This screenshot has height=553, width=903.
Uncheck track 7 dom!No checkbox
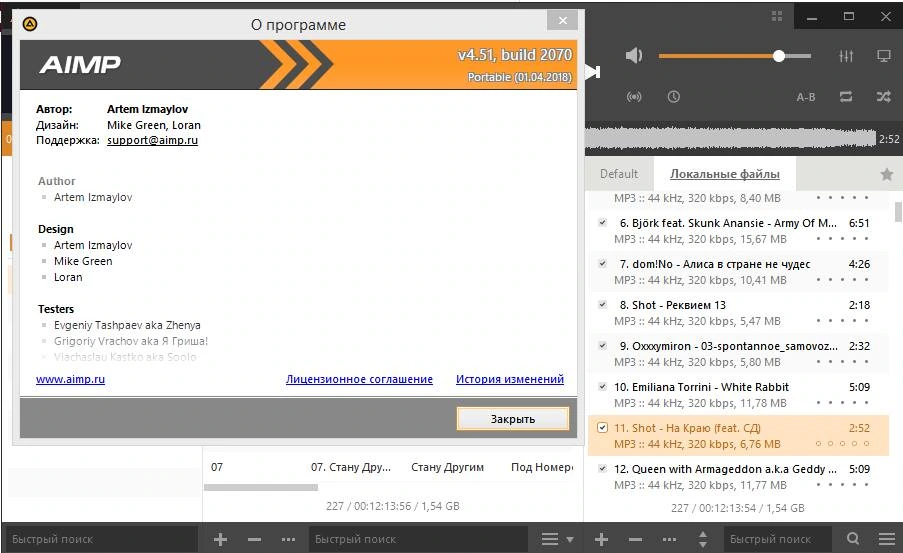tap(602, 263)
